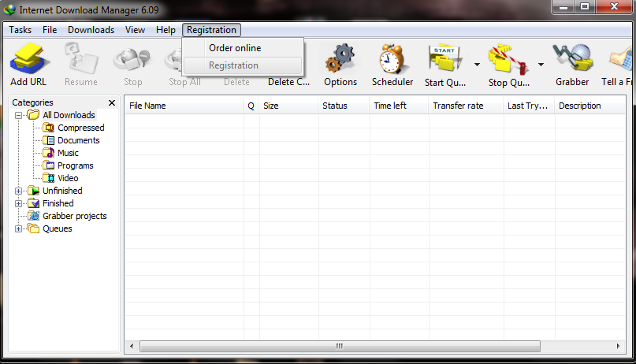Click the Video category icon

[x=48, y=178]
